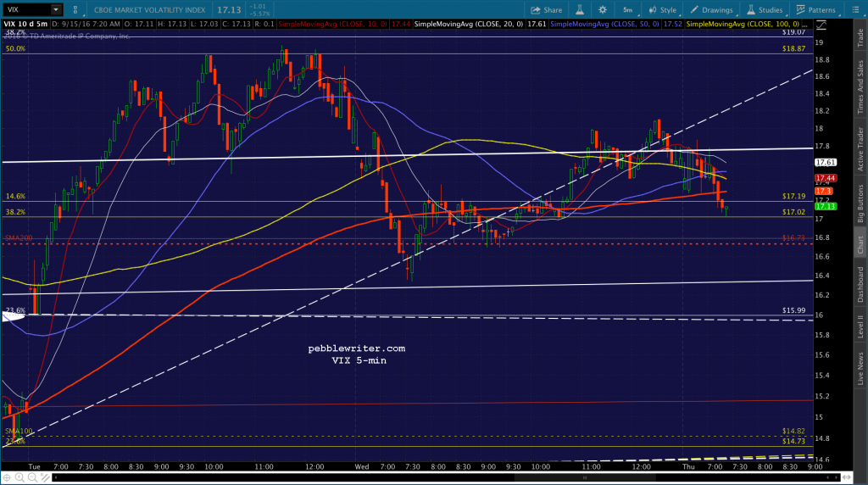The height and width of the screenshot is (485, 868).
Task: Open the Live News side tab
Action: pyautogui.click(x=860, y=368)
